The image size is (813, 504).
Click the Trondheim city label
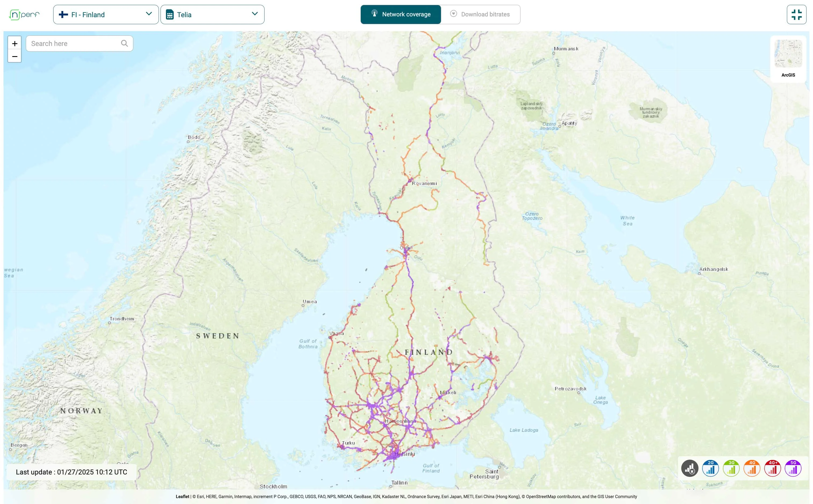[122, 319]
